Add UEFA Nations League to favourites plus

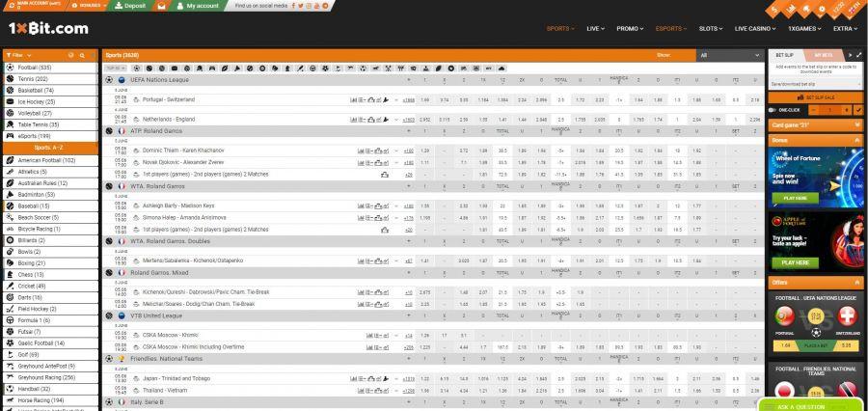409,80
